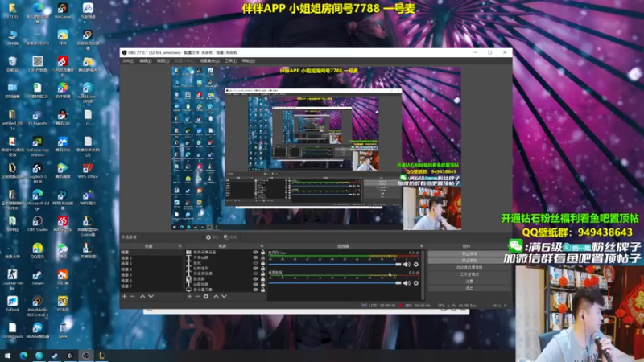The width and height of the screenshot is (644, 362).
Task: Open the 场景集合(S) menu
Action: [x=209, y=61]
